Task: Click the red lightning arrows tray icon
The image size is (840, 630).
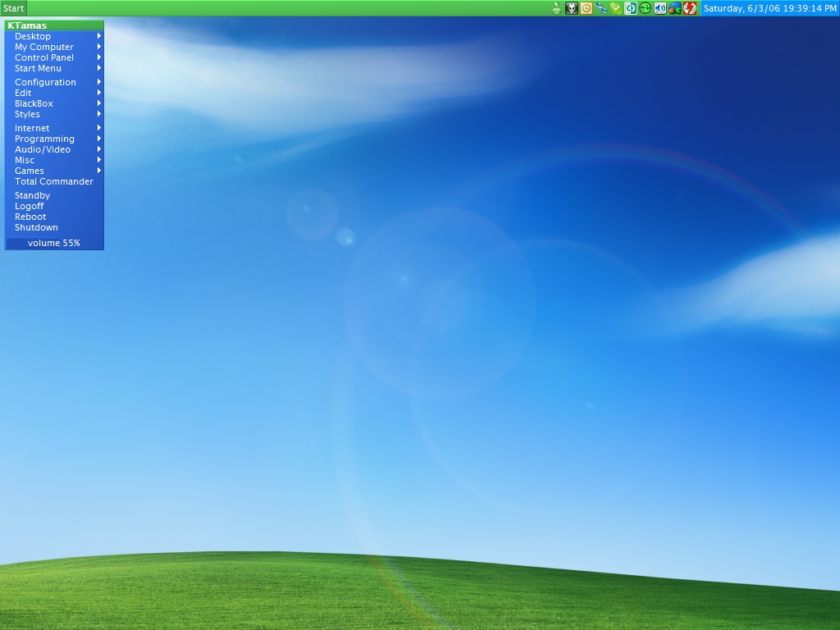Action: (690, 8)
